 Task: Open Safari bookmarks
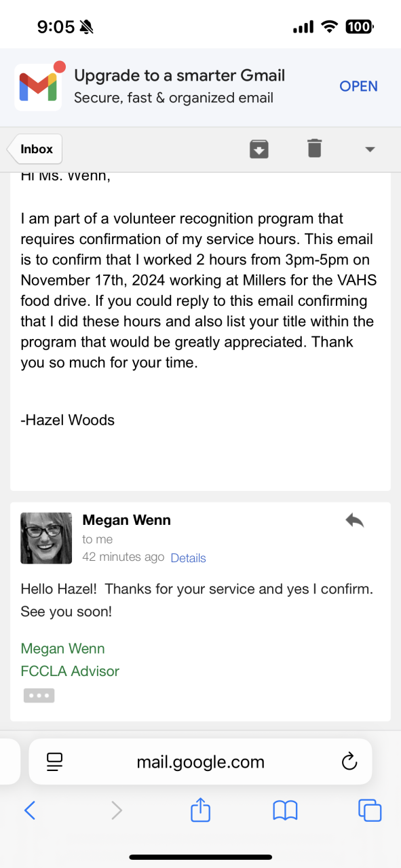[285, 810]
